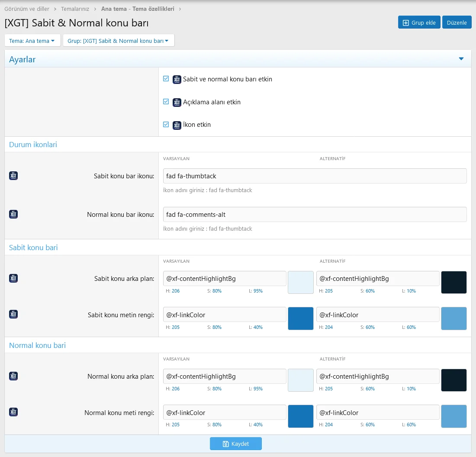The image size is (476, 457).
Task: Collapse the Ayarlar section arrow
Action: tap(461, 59)
